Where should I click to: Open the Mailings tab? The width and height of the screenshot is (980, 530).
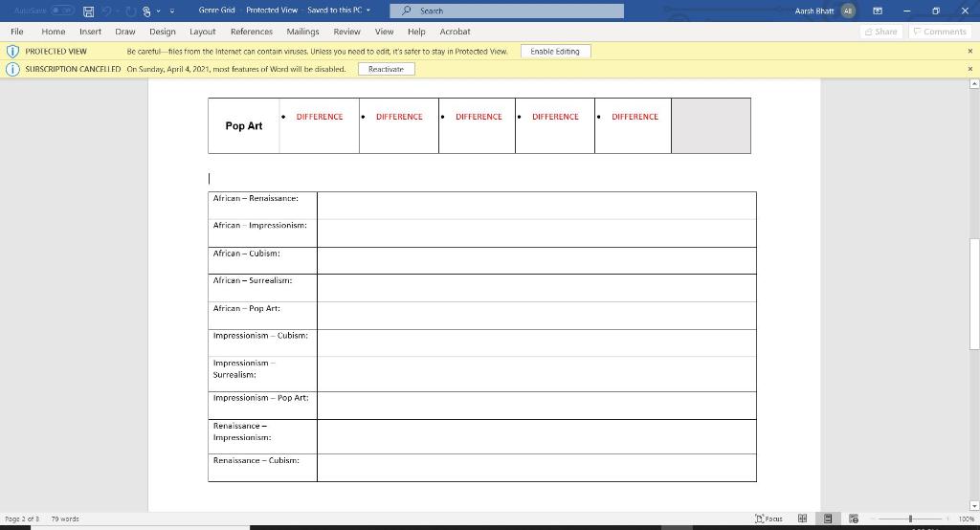click(x=302, y=32)
